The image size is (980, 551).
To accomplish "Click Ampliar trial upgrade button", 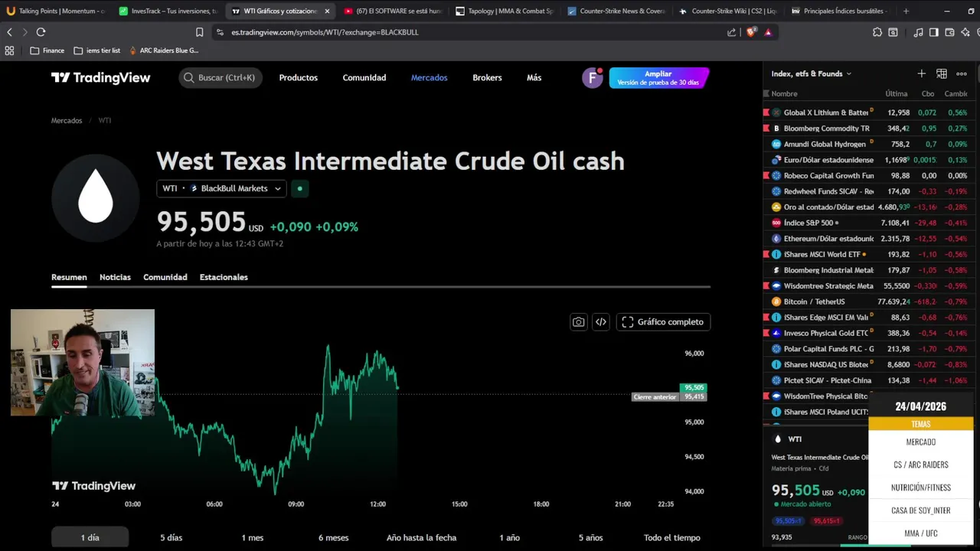I will (658, 78).
